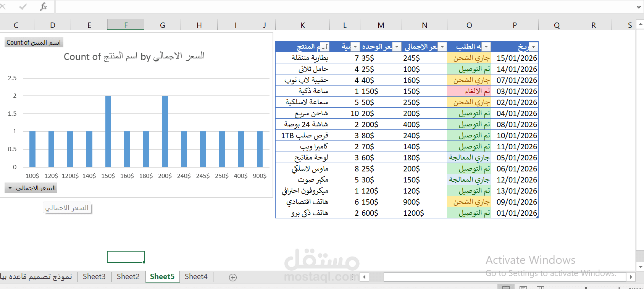The width and height of the screenshot is (644, 289).
Task: Select the cell شاشة 24 بوصة
Action: [302, 124]
